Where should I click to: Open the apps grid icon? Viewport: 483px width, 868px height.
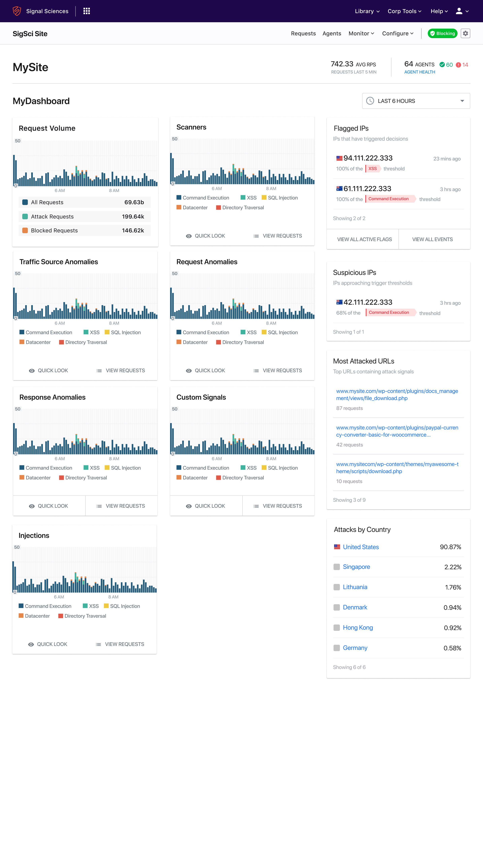pyautogui.click(x=87, y=11)
